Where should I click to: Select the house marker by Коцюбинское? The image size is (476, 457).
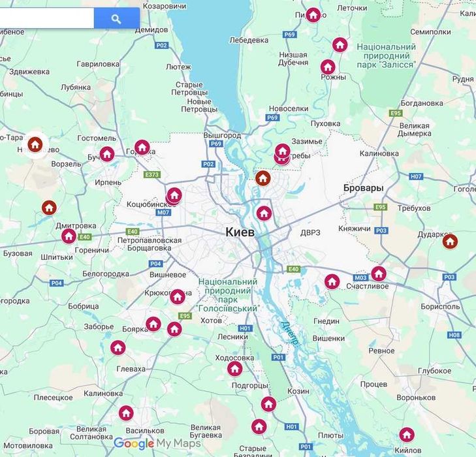[x=174, y=195]
